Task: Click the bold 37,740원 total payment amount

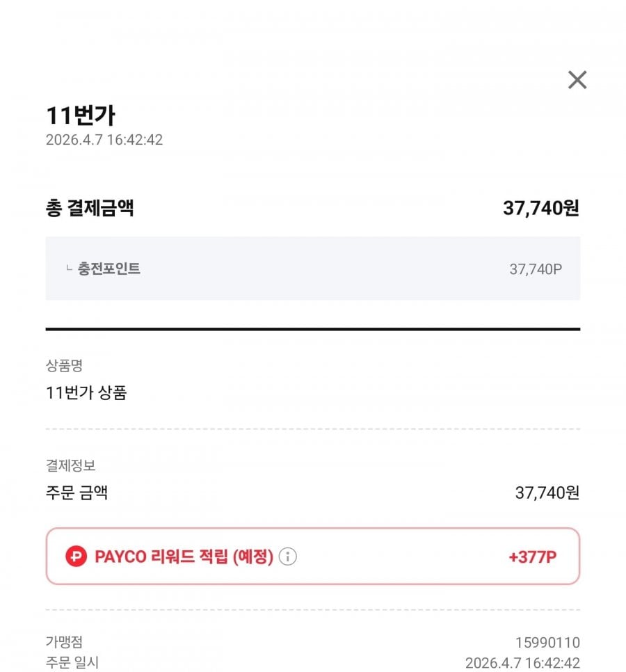Action: 540,208
